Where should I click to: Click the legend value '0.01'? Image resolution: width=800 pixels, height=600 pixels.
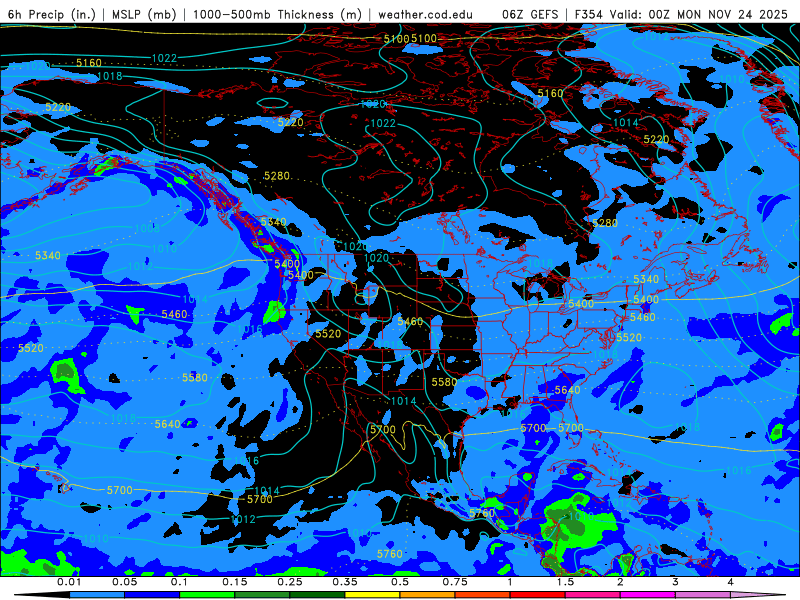click(69, 582)
